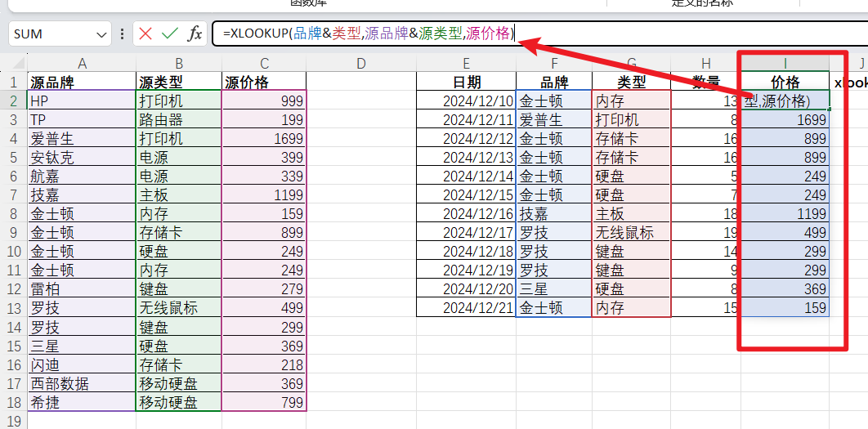
Task: Select row 8 header
Action: (x=13, y=213)
